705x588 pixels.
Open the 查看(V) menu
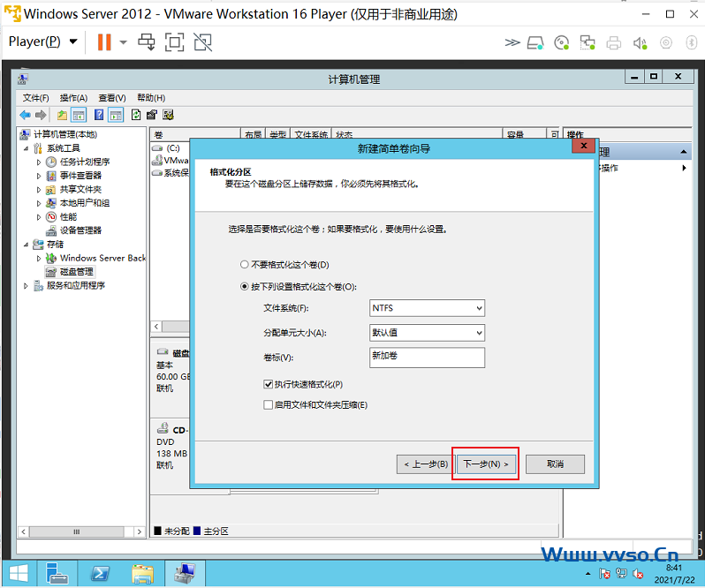[112, 98]
